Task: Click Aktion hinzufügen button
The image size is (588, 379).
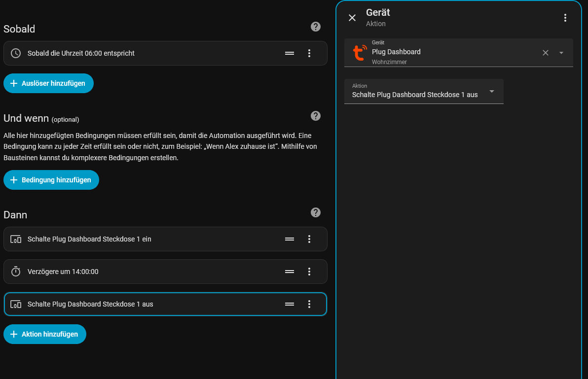Action: pos(45,334)
